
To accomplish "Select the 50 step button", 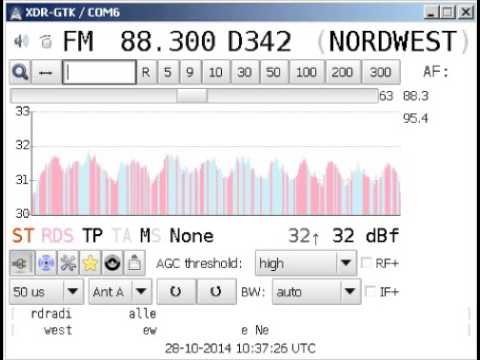I will pyautogui.click(x=273, y=72).
